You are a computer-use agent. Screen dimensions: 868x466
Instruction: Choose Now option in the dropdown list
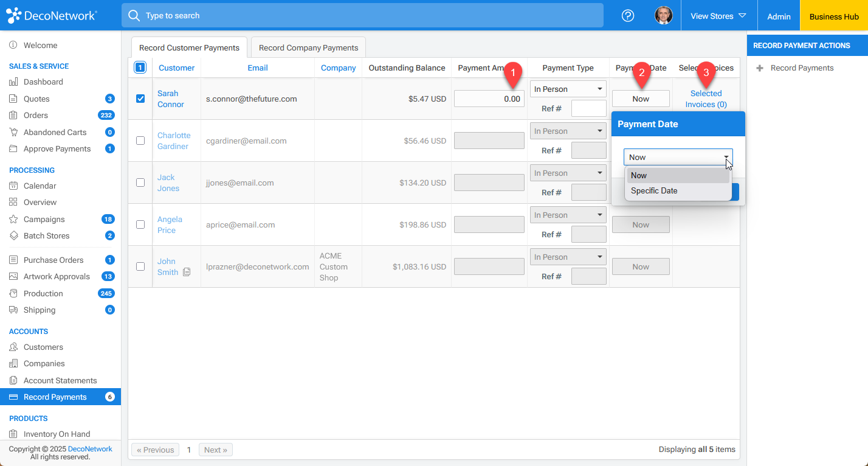click(x=678, y=175)
